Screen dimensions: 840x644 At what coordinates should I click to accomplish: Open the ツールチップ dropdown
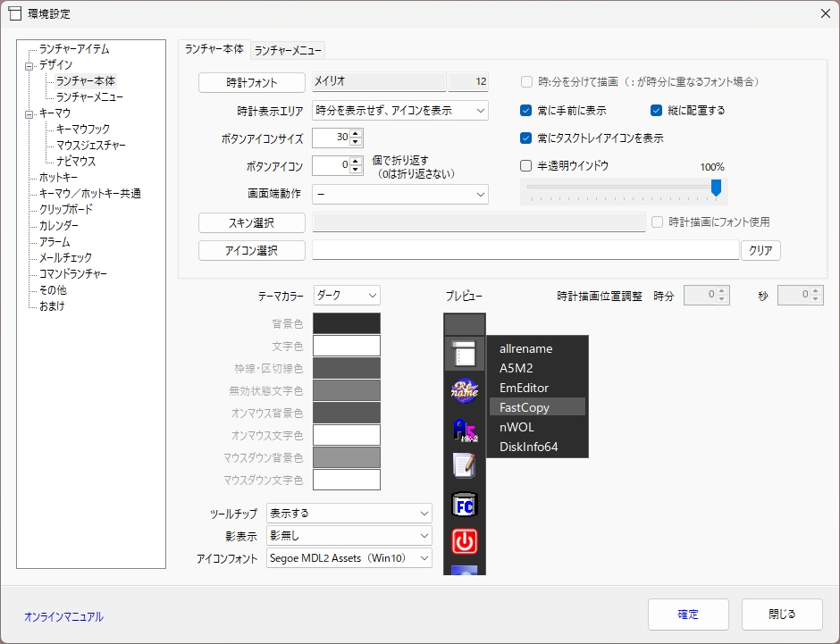point(349,514)
